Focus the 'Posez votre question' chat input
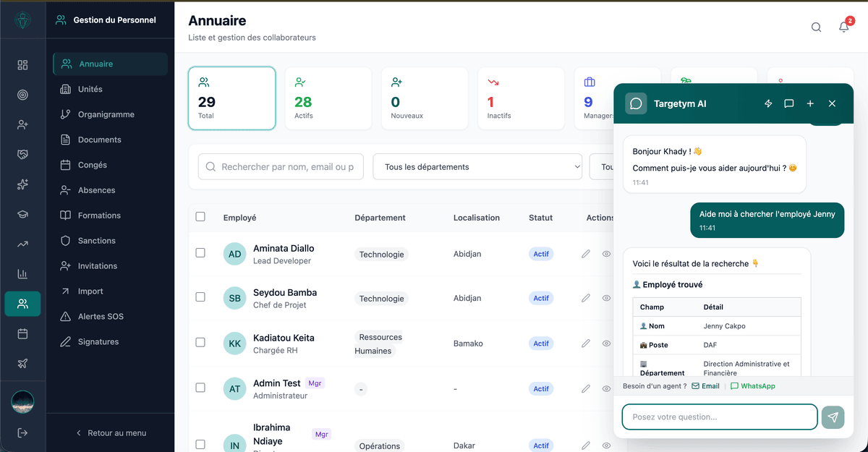The height and width of the screenshot is (452, 868). click(719, 417)
